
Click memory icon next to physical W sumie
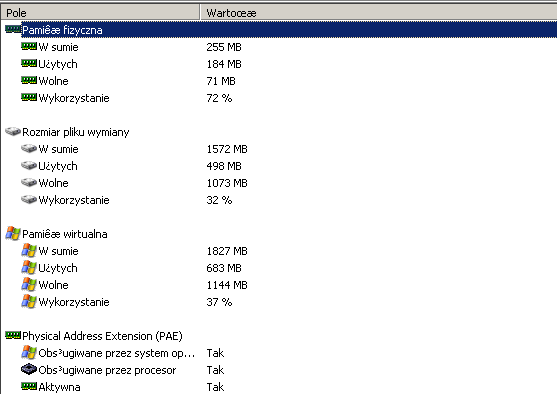point(29,46)
